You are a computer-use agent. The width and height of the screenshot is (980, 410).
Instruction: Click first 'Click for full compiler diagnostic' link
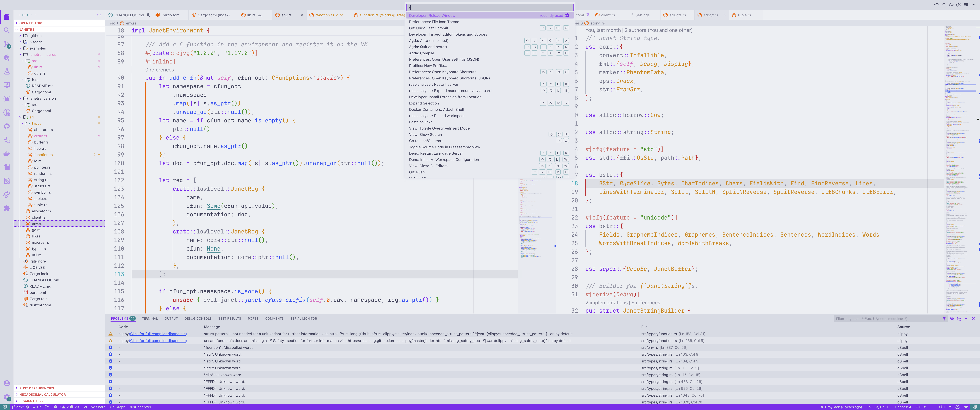[158, 334]
